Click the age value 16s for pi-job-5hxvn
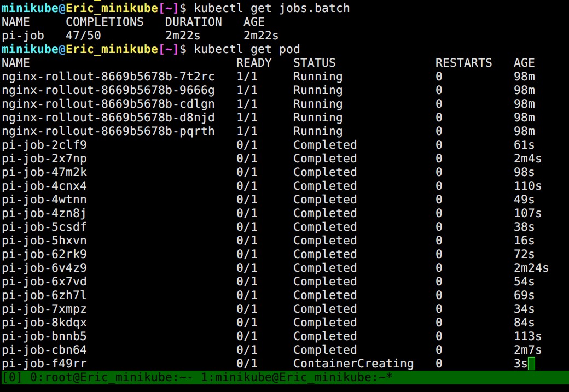The image size is (569, 392). [524, 241]
